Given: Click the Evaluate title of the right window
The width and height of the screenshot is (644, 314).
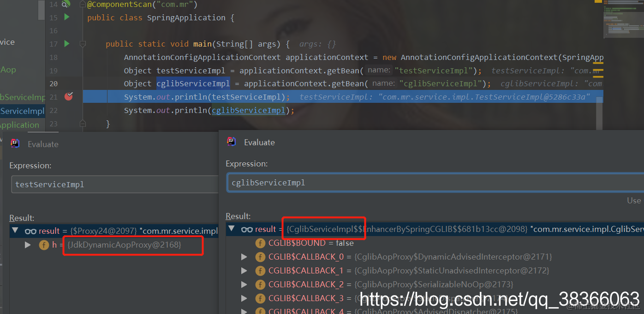Looking at the screenshot, I should point(259,142).
